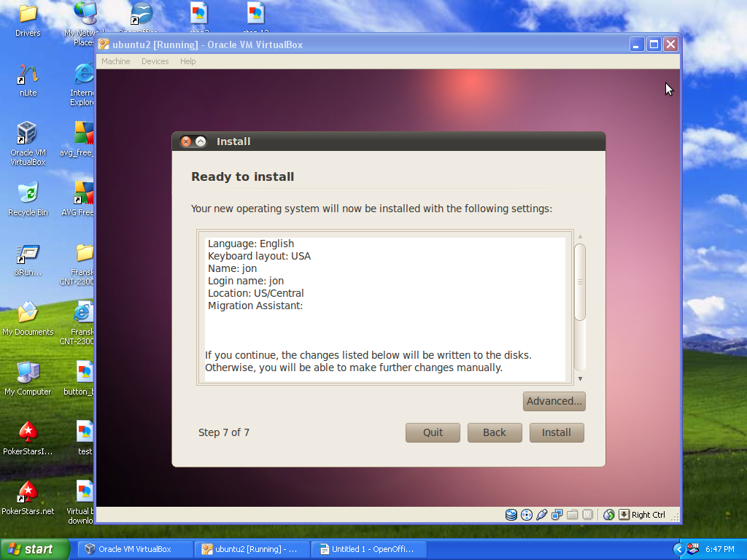The height and width of the screenshot is (560, 747).
Task: Select the PokerStars.net desktop shortcut
Action: [28, 498]
